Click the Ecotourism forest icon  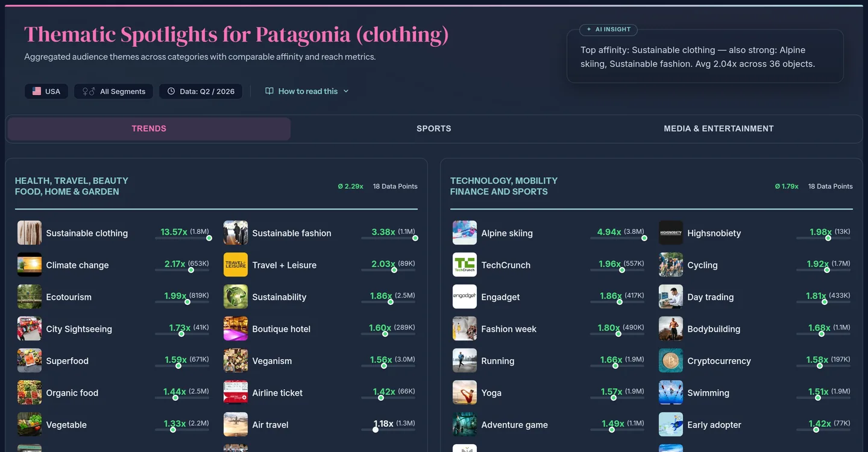(30, 297)
